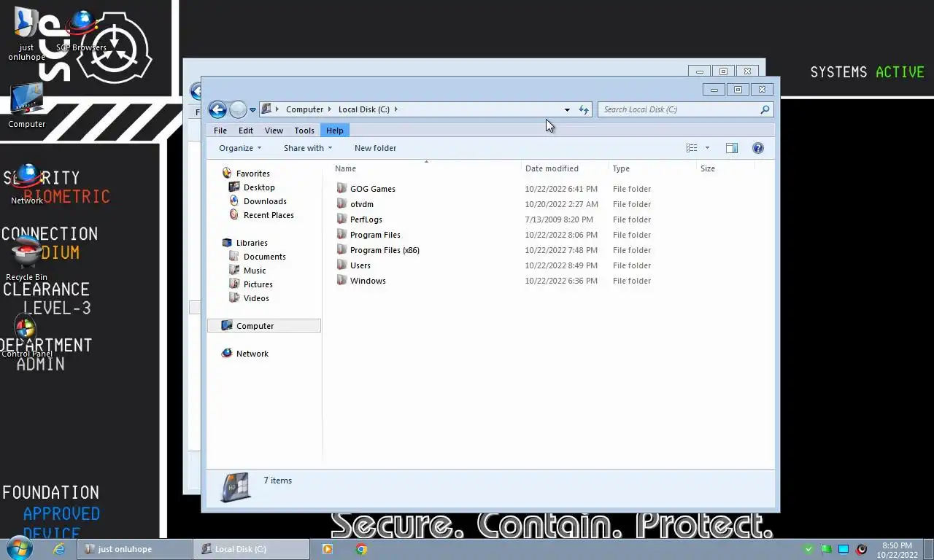This screenshot has width=934, height=560.
Task: Click the New folder button
Action: pyautogui.click(x=375, y=148)
